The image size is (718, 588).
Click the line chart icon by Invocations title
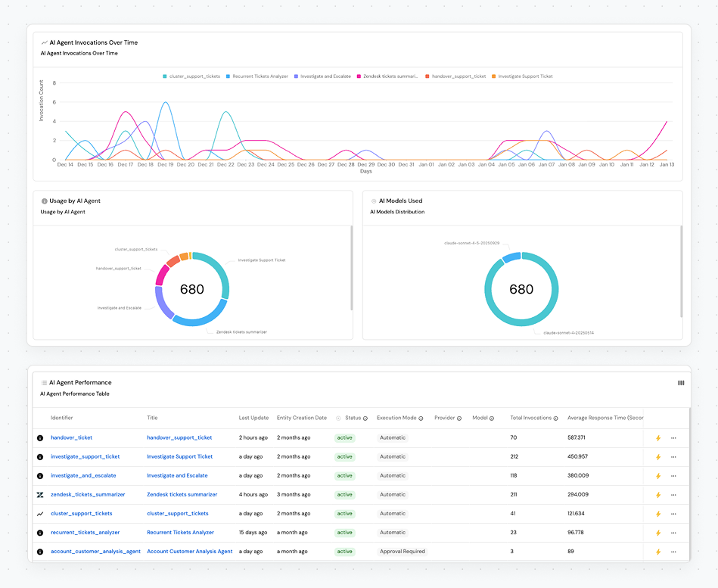click(x=45, y=42)
